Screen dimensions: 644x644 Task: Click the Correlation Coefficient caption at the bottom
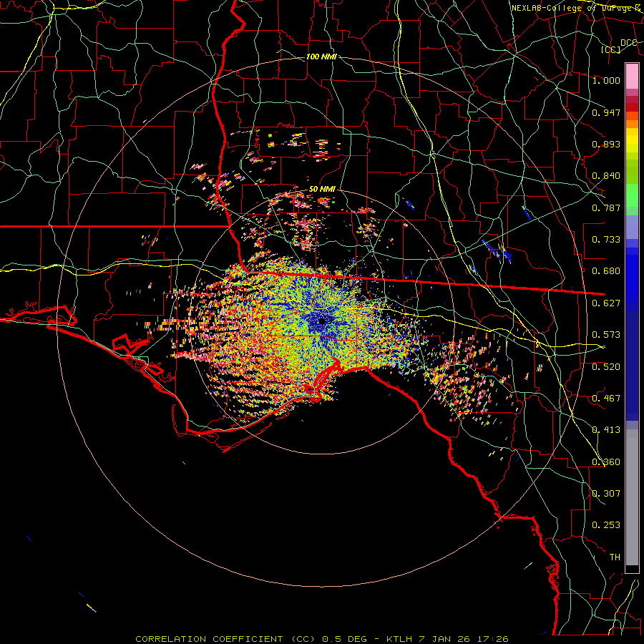(x=322, y=639)
